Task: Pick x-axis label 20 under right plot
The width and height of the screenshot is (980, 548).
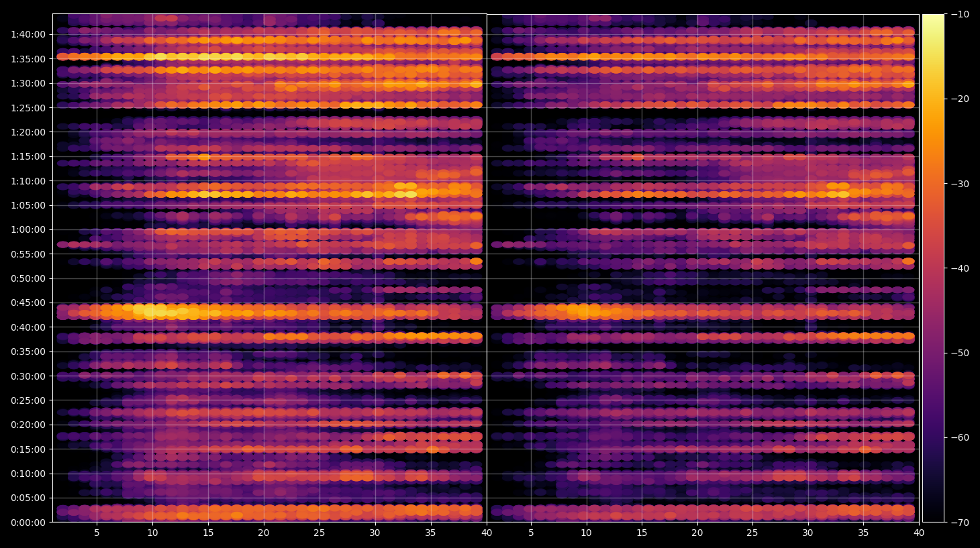Action: pyautogui.click(x=697, y=533)
